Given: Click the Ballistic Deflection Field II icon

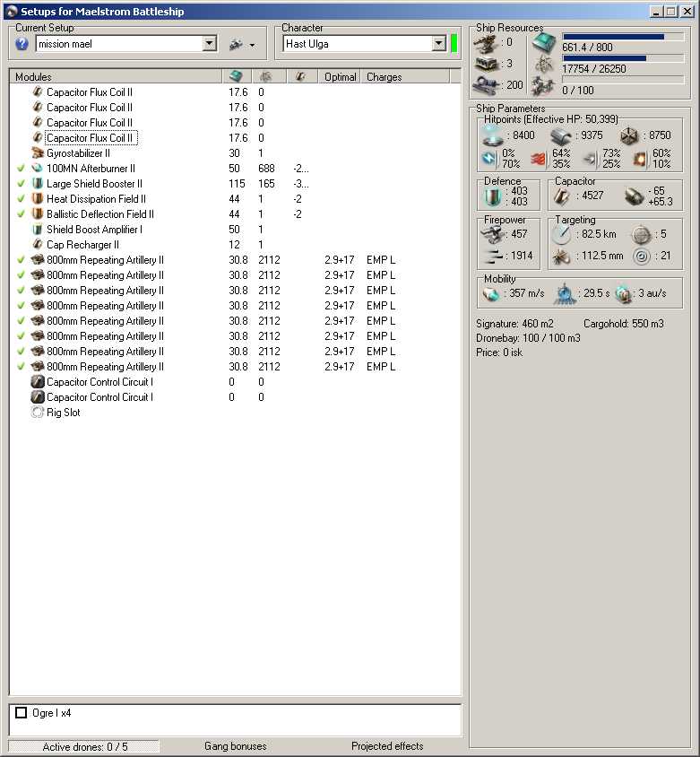Looking at the screenshot, I should pos(38,213).
